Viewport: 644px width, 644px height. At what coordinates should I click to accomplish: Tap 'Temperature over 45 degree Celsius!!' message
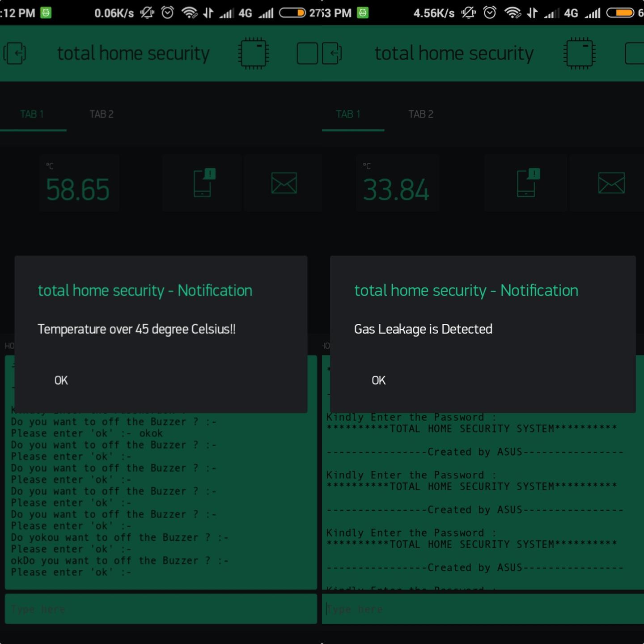pyautogui.click(x=136, y=329)
